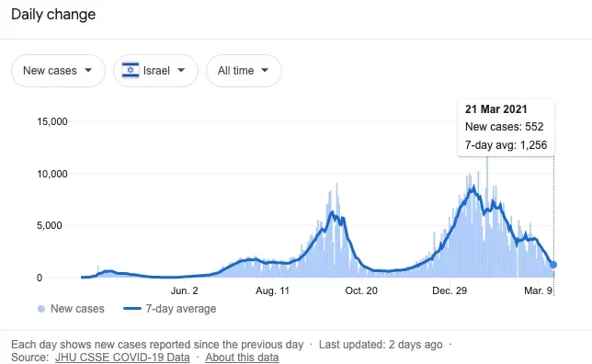The width and height of the screenshot is (592, 364).
Task: Open the About this data link
Action: coord(242,358)
